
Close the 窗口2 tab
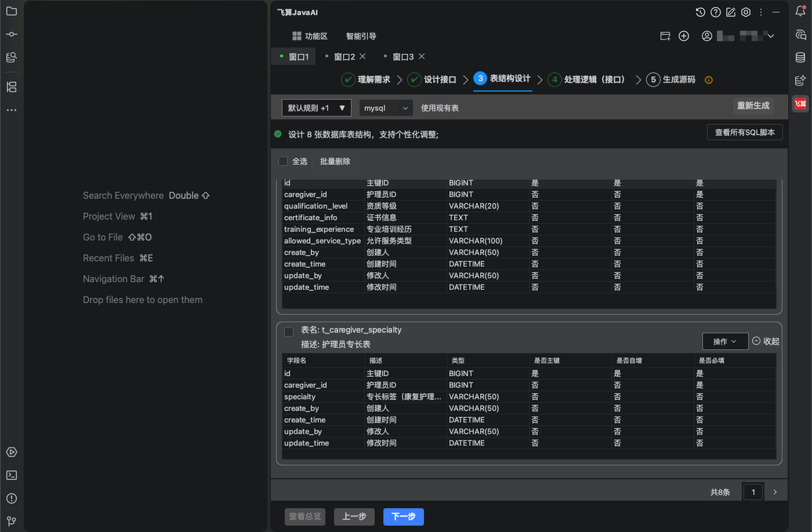click(x=363, y=56)
